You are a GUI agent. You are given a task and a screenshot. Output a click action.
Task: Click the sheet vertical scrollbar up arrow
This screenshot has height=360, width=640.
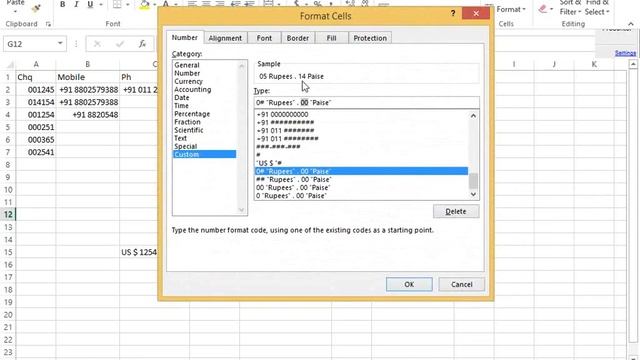point(633,64)
